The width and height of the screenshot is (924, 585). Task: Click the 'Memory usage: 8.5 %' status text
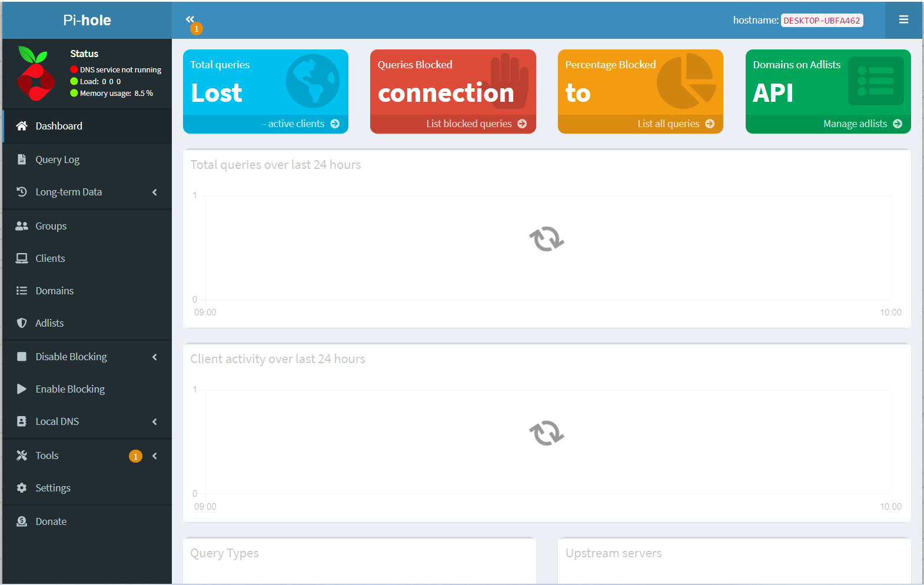tap(117, 93)
